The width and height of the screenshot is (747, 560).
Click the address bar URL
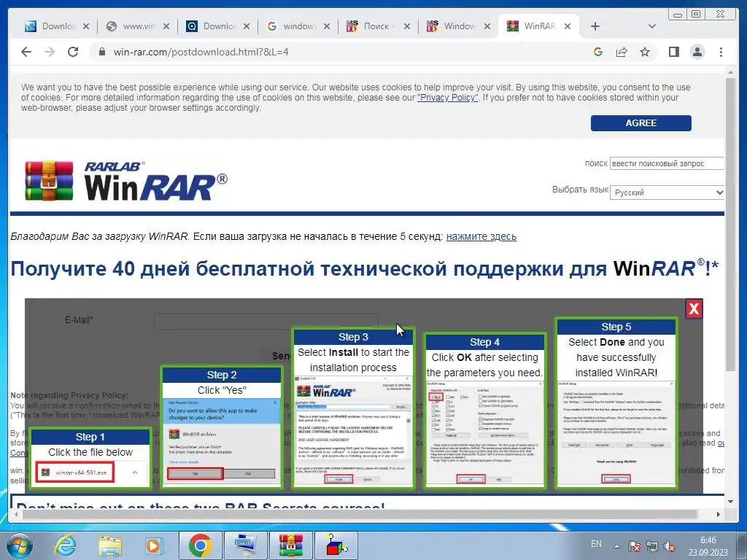pos(201,52)
